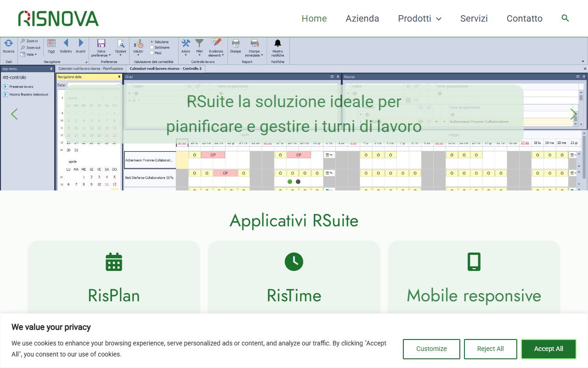The height and width of the screenshot is (368, 588).
Task: Click the Salva preferenze floppy icon
Action: point(101,43)
